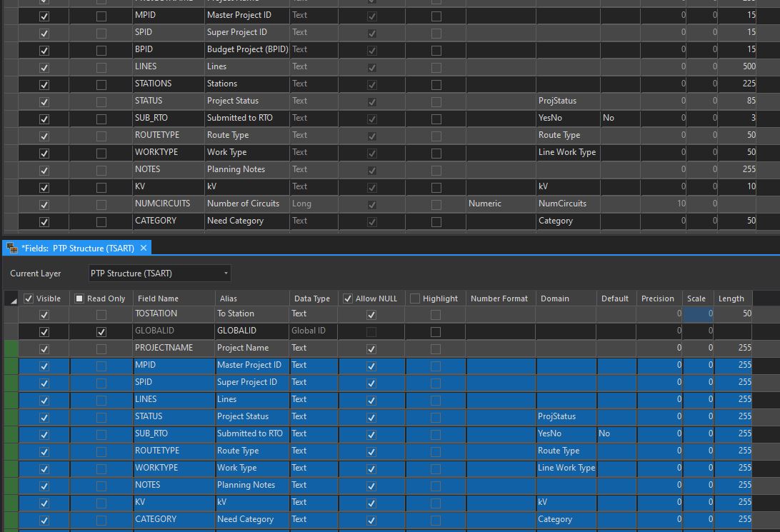Enable the Highlight checkbox for MPID field
Image resolution: width=780 pixels, height=532 pixels.
[x=434, y=365]
